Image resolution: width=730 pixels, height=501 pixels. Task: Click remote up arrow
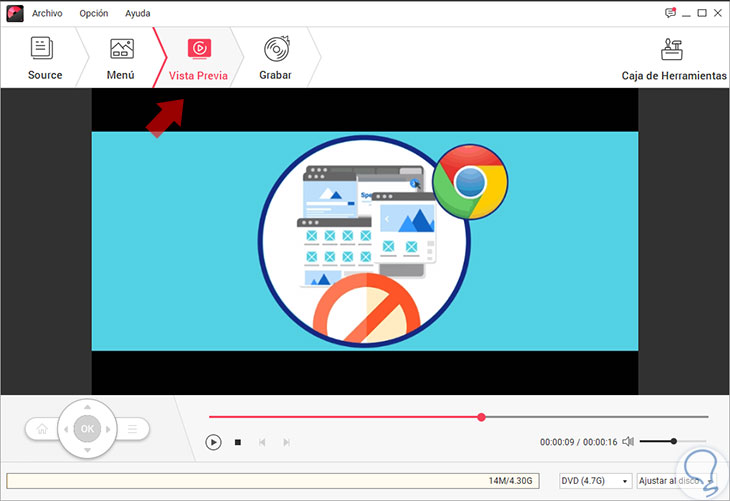[x=87, y=407]
